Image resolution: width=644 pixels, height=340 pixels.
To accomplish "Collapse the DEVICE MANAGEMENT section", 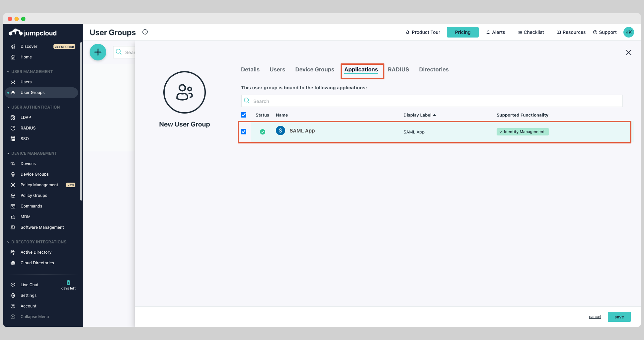I will coord(8,153).
